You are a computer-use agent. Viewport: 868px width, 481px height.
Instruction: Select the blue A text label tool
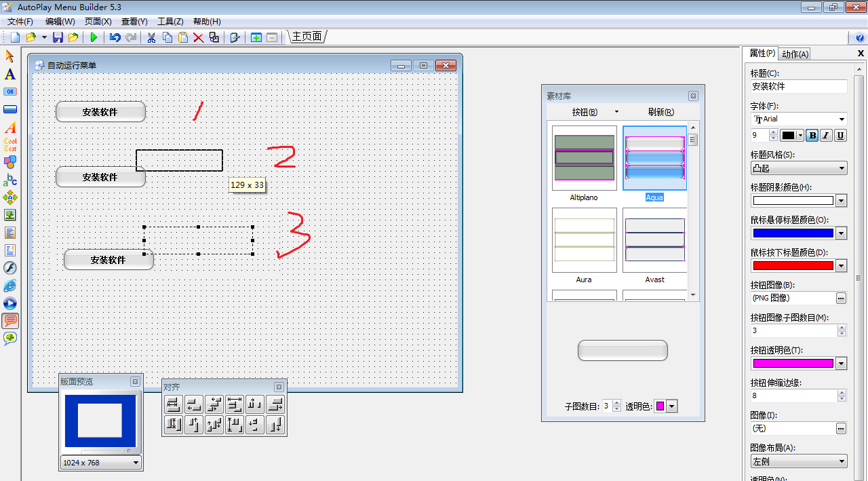click(10, 74)
